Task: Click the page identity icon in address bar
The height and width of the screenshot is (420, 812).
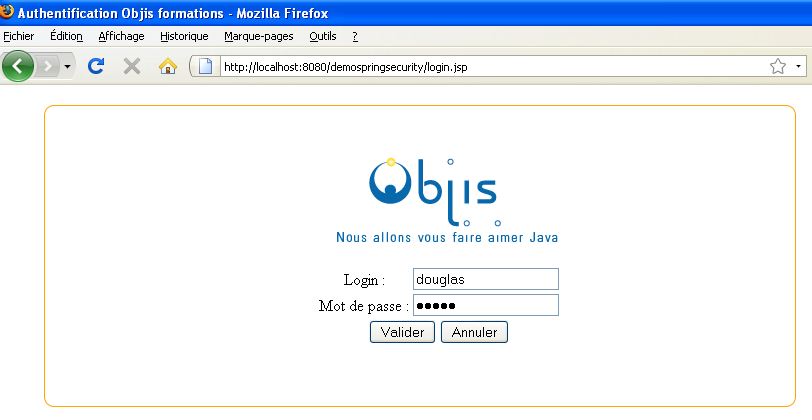Action: coord(206,66)
